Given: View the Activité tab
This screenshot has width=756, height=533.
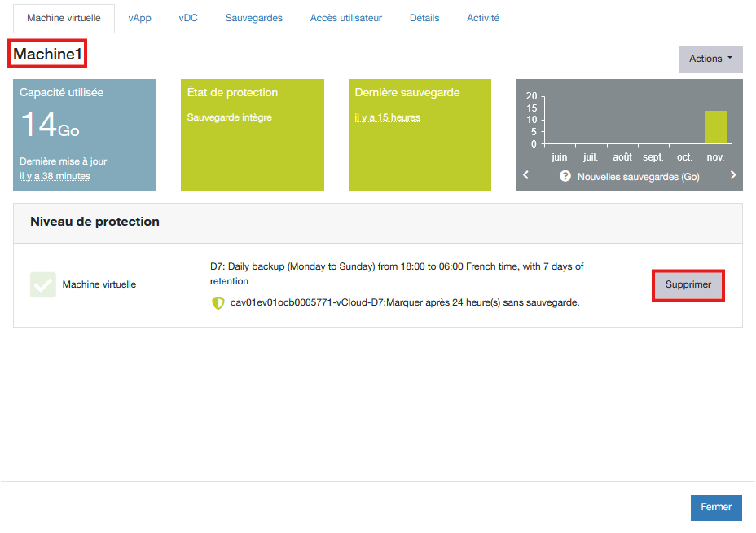Looking at the screenshot, I should [483, 18].
